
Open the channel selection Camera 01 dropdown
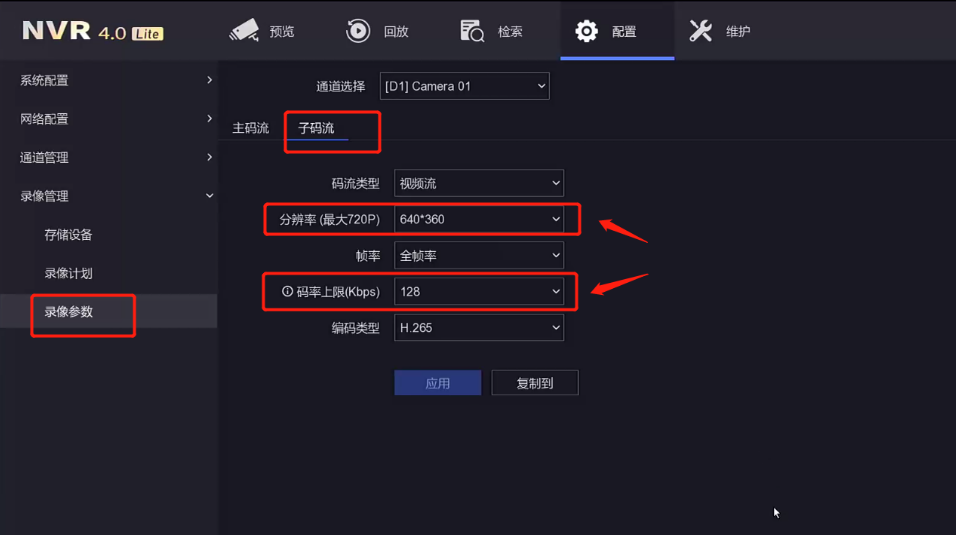(x=465, y=86)
